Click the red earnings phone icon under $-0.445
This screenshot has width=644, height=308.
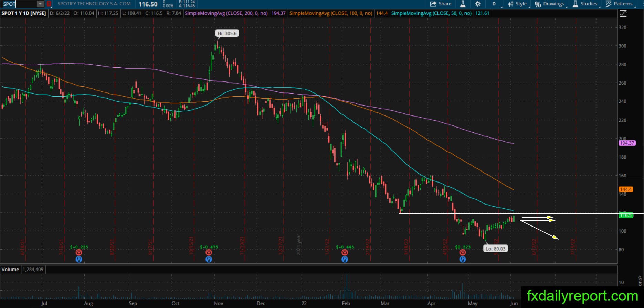[x=345, y=253]
